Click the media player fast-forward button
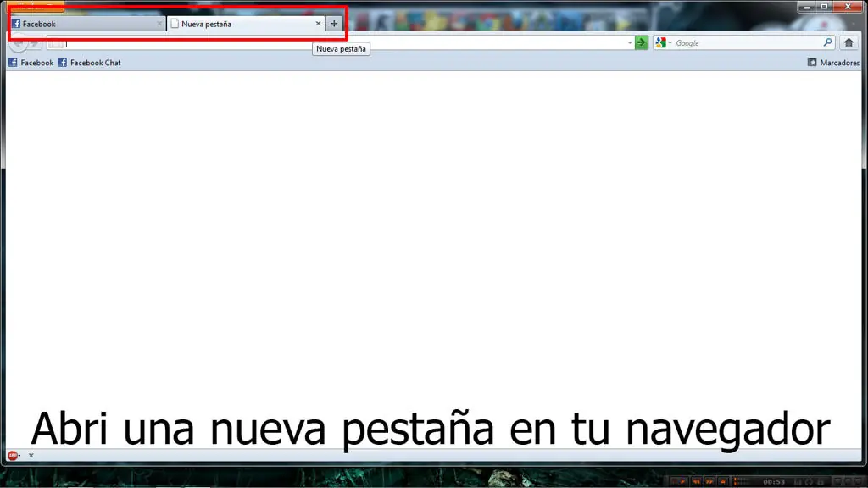Screen dimensions: 868x488 pyautogui.click(x=709, y=482)
